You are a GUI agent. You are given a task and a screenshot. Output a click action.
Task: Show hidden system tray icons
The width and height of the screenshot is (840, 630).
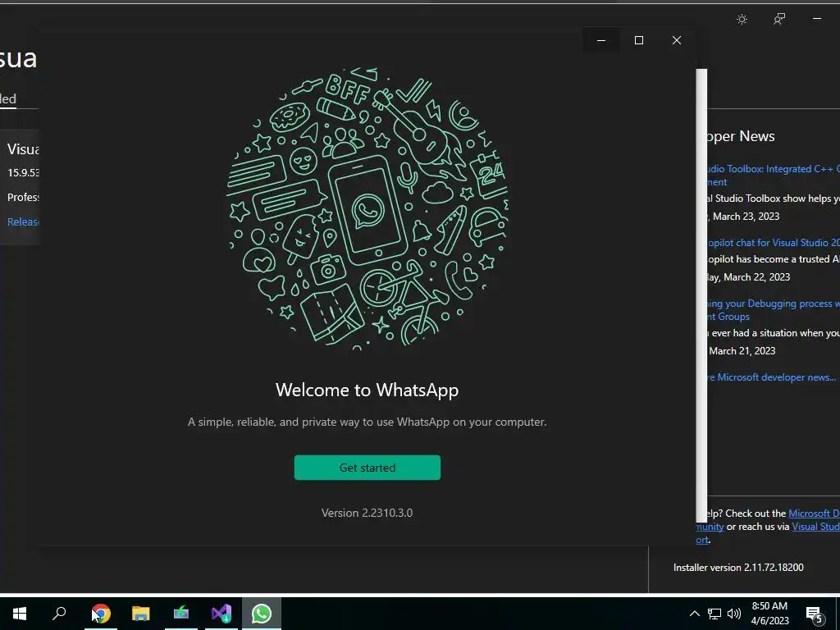pyautogui.click(x=694, y=614)
